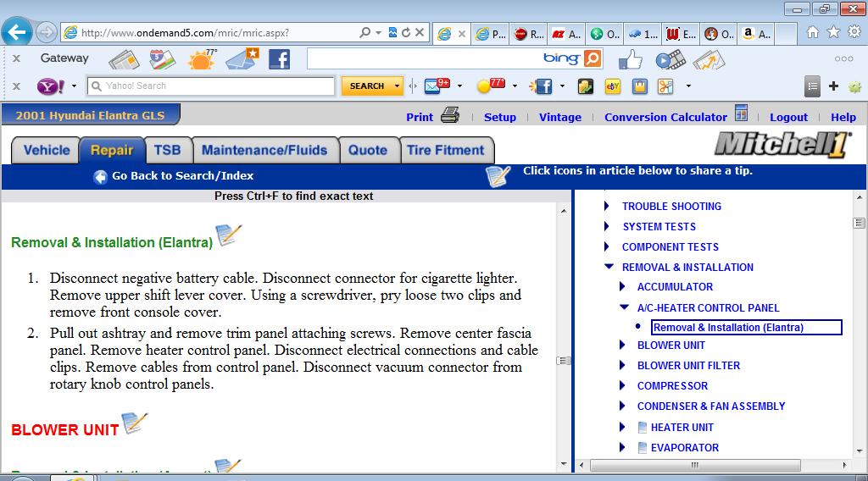The image size is (868, 481).
Task: Click the share tip icon beside BLOWER UNIT heading
Action: (x=135, y=423)
